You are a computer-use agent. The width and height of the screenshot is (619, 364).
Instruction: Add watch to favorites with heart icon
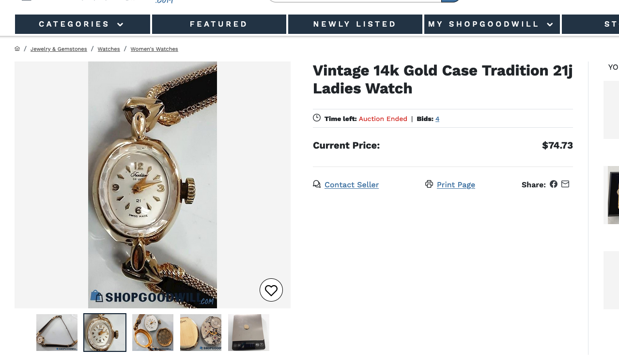pos(271,290)
